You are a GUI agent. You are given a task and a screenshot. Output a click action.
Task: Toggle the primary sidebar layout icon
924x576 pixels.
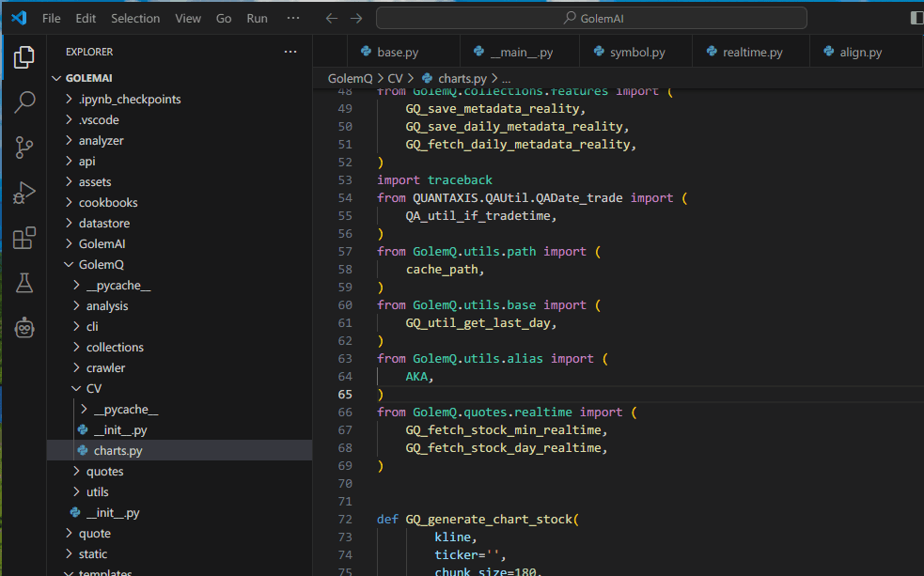[x=916, y=18]
